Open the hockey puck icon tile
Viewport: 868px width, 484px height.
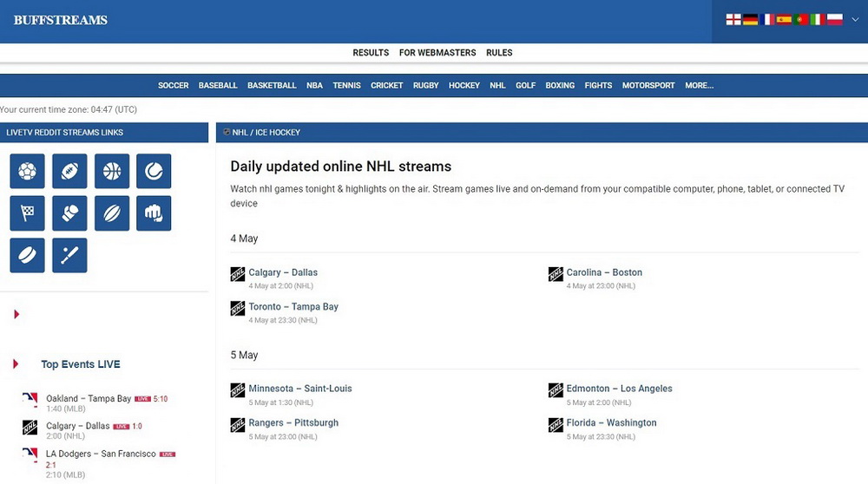coord(27,256)
